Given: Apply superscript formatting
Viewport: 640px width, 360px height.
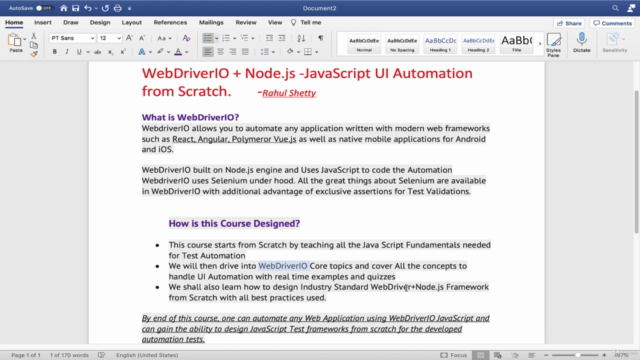Looking at the screenshot, I should [x=123, y=52].
